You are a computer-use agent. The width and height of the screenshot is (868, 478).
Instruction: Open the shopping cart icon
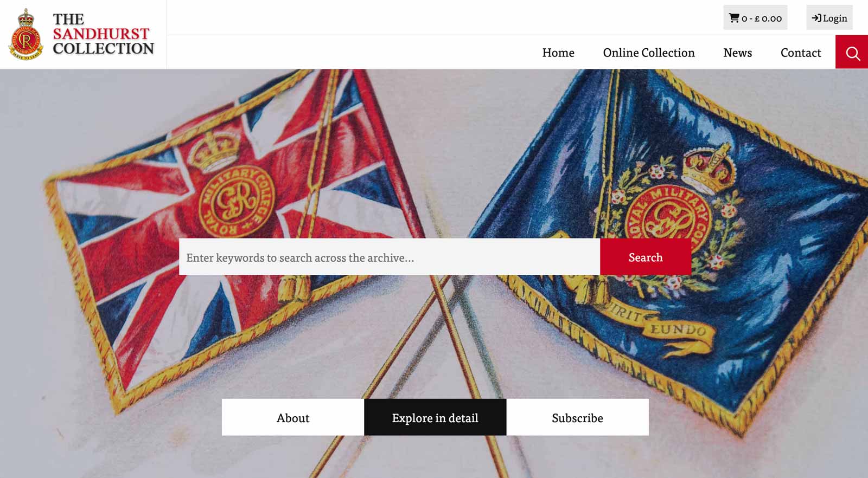[x=734, y=18]
